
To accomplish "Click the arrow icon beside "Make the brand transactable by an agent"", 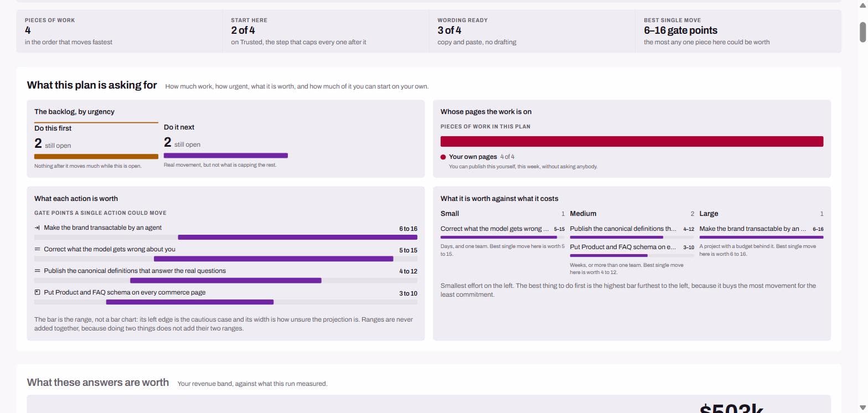I will 37,228.
